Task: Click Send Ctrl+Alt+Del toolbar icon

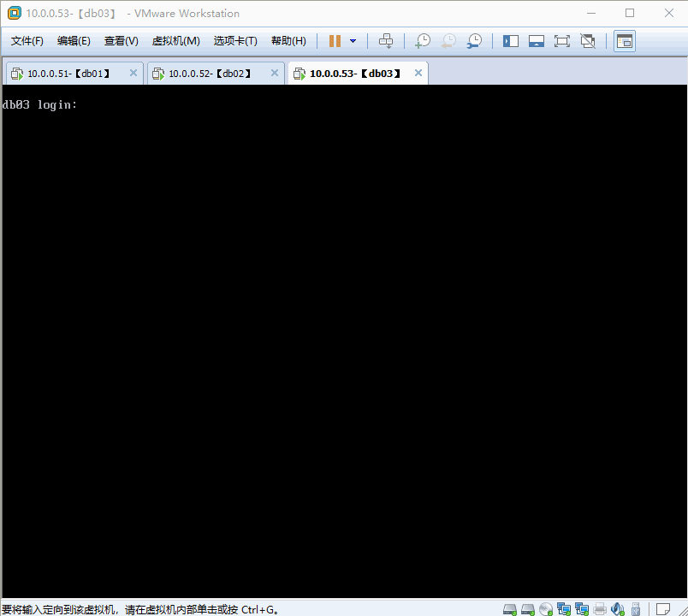Action: (386, 41)
